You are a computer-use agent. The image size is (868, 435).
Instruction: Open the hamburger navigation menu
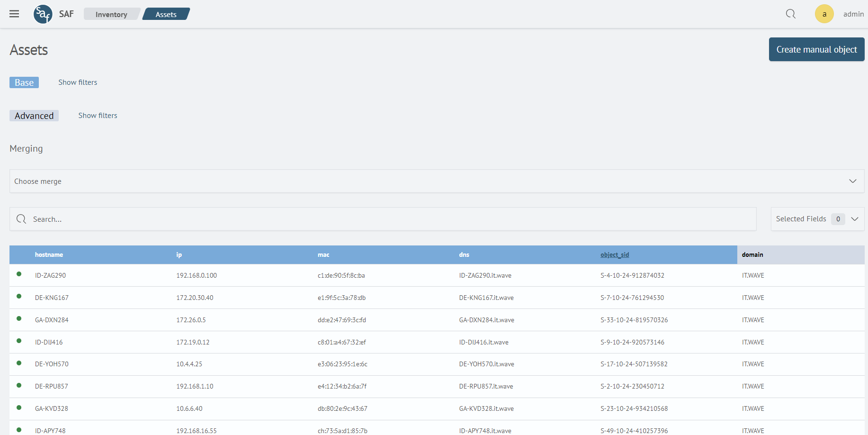click(14, 14)
